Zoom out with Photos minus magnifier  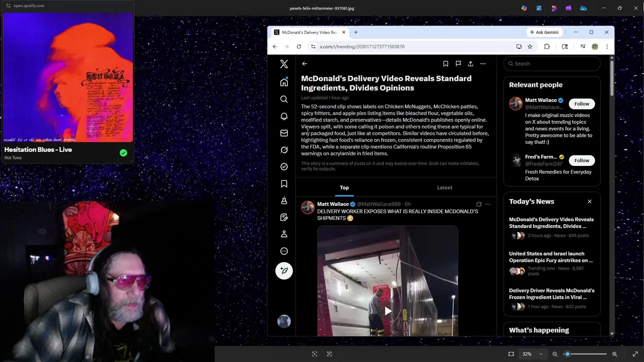pyautogui.click(x=555, y=354)
